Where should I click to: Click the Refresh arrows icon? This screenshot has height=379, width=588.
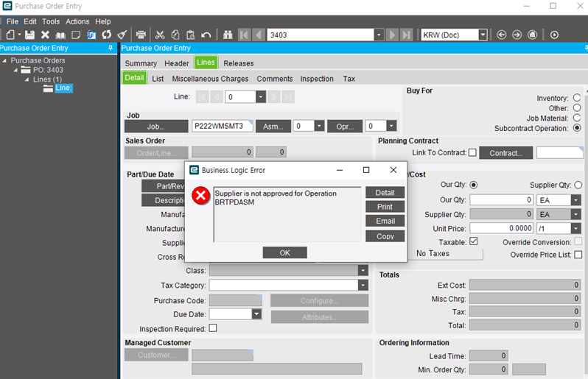[x=107, y=35]
